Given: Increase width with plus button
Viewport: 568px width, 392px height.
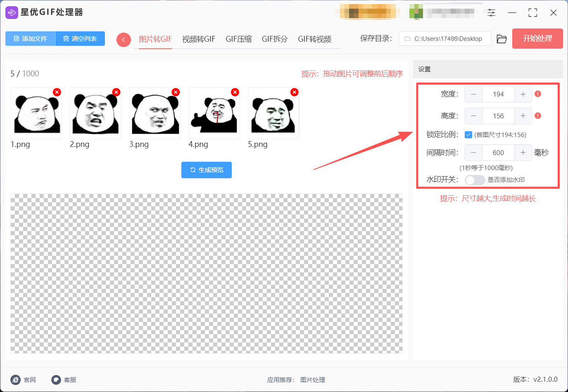Looking at the screenshot, I should pos(523,94).
